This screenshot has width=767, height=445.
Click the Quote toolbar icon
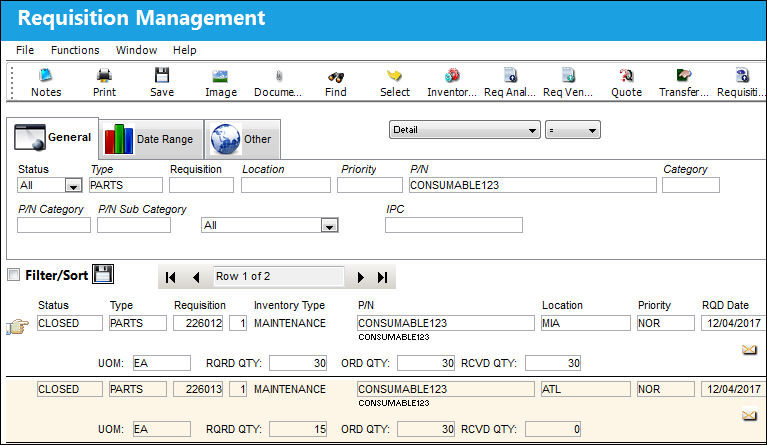coord(626,76)
